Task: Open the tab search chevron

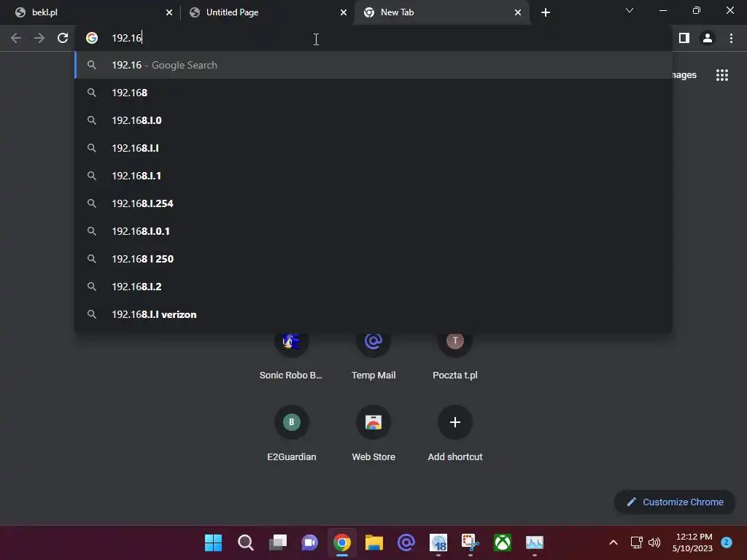Action: tap(630, 10)
